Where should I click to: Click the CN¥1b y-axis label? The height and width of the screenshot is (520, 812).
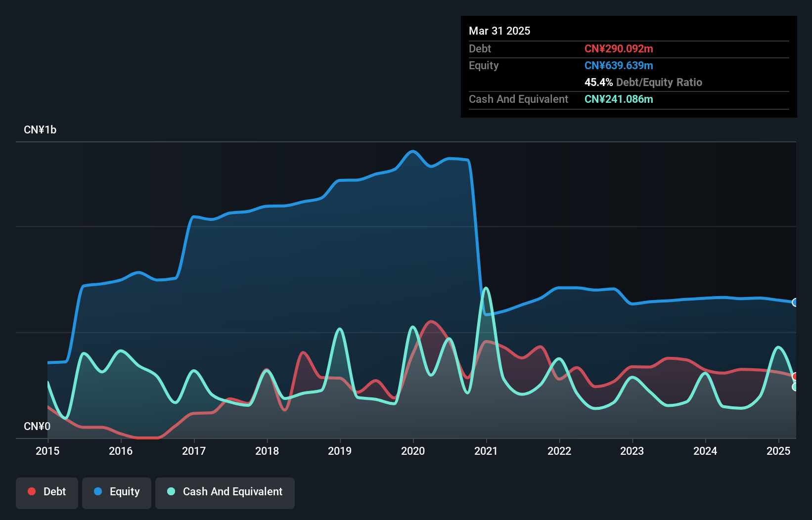coord(40,130)
